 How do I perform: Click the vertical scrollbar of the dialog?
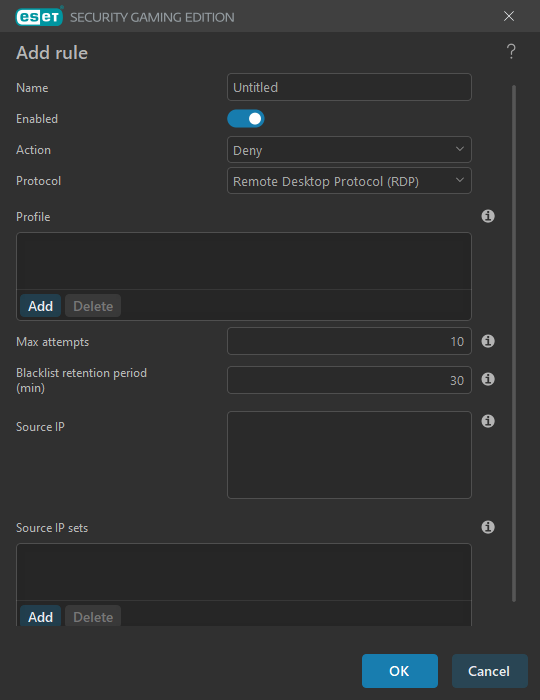(x=514, y=343)
